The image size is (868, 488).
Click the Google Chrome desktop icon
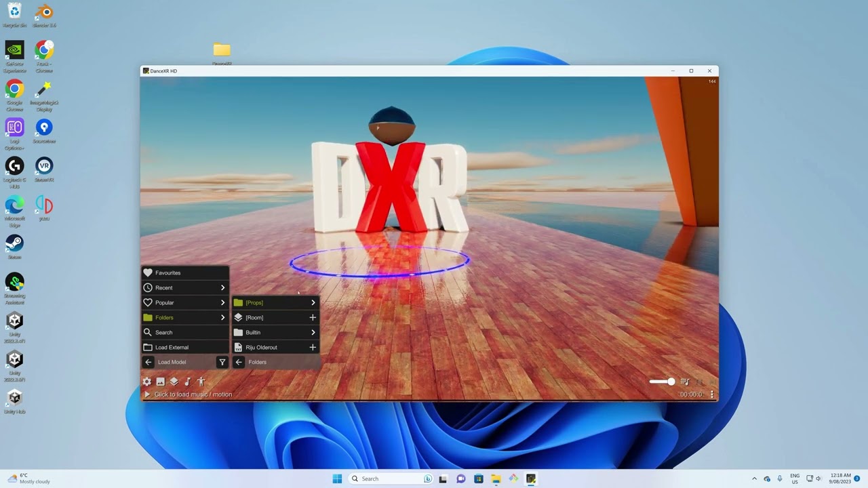(14, 96)
